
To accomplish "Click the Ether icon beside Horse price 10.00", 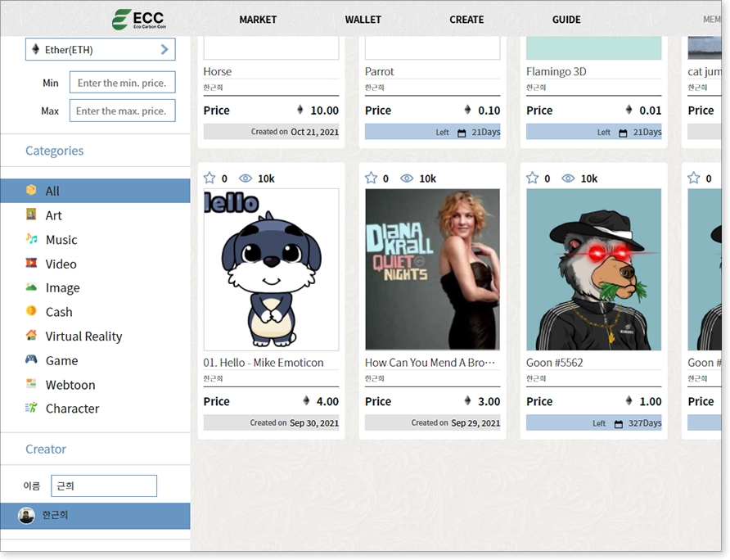I will [x=300, y=110].
